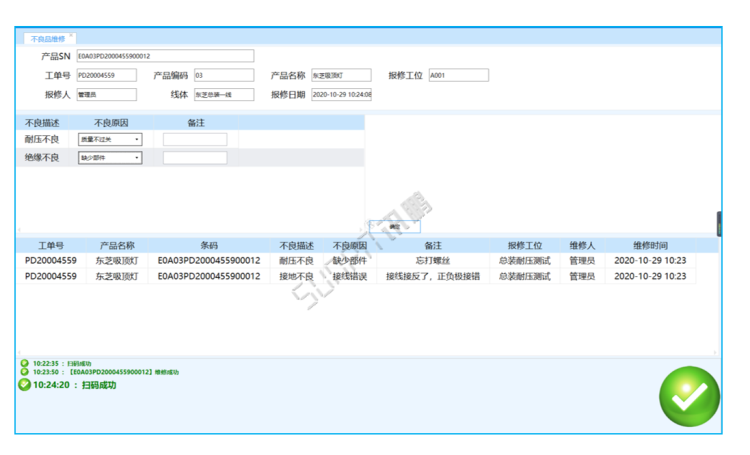
Task: Click the 确定 button
Action: tap(395, 227)
